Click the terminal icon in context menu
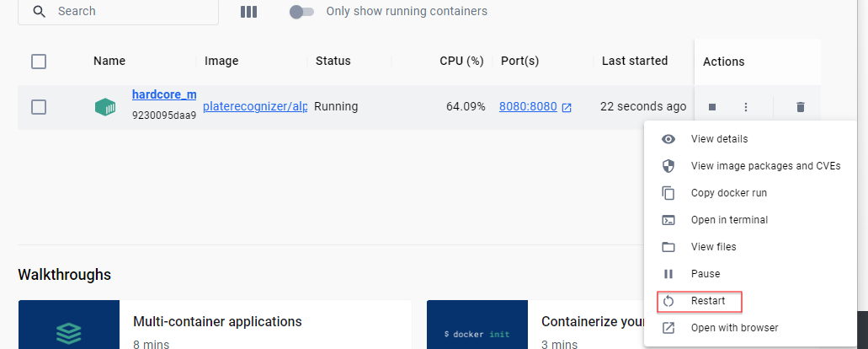 coord(668,220)
